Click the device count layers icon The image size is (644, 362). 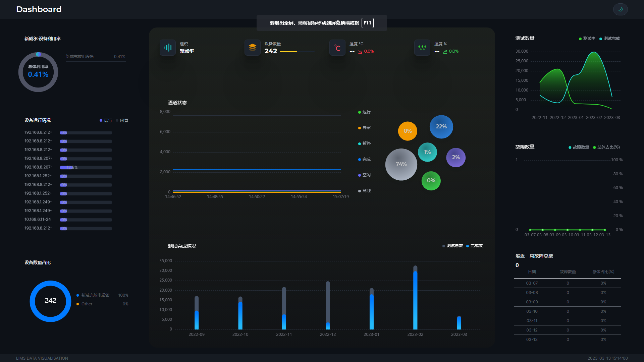tap(253, 48)
